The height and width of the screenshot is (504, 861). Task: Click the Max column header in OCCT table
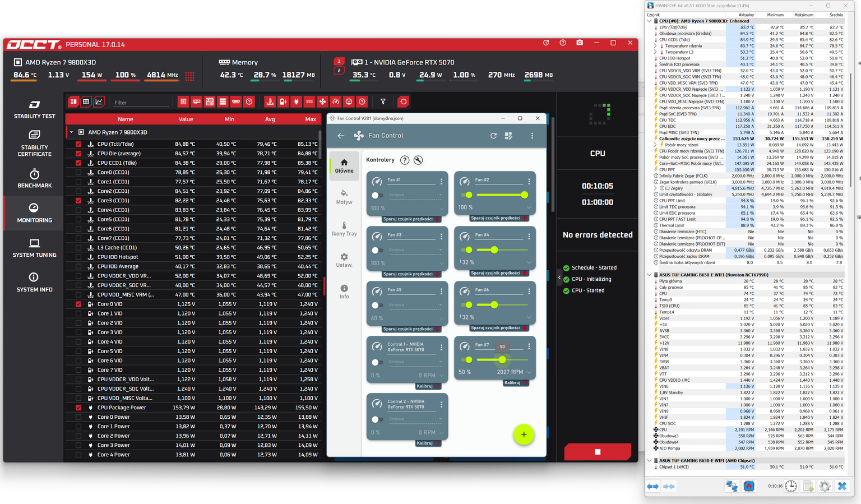pos(310,119)
